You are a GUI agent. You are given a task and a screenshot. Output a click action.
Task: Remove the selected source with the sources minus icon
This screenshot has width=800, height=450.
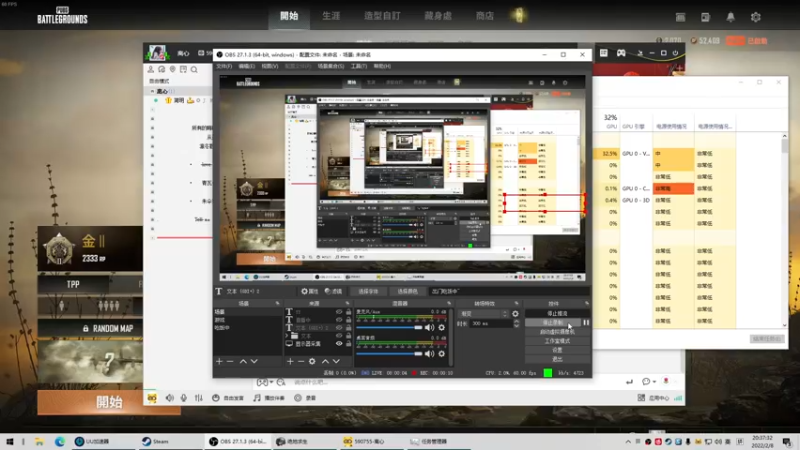[301, 361]
